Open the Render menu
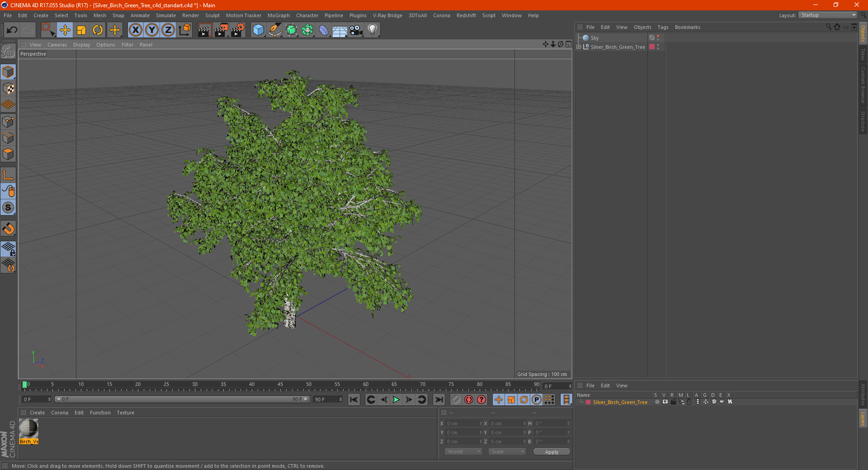The width and height of the screenshot is (868, 470). pos(190,15)
